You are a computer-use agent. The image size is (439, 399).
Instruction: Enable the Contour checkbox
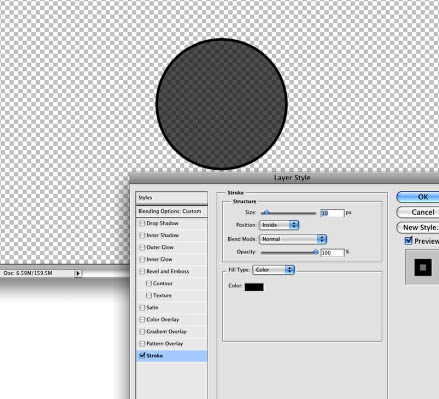(x=149, y=283)
